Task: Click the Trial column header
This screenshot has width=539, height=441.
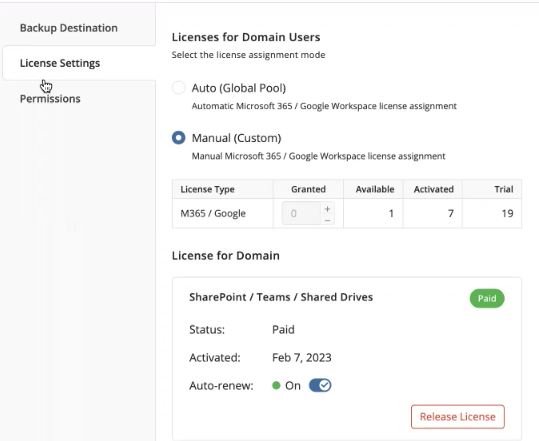Action: pyautogui.click(x=504, y=189)
